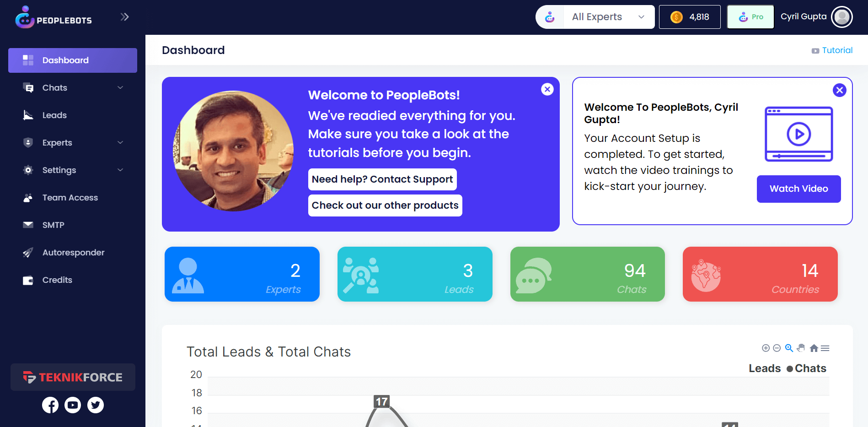The width and height of the screenshot is (868, 427).
Task: Open the Facebook page icon
Action: (50, 405)
